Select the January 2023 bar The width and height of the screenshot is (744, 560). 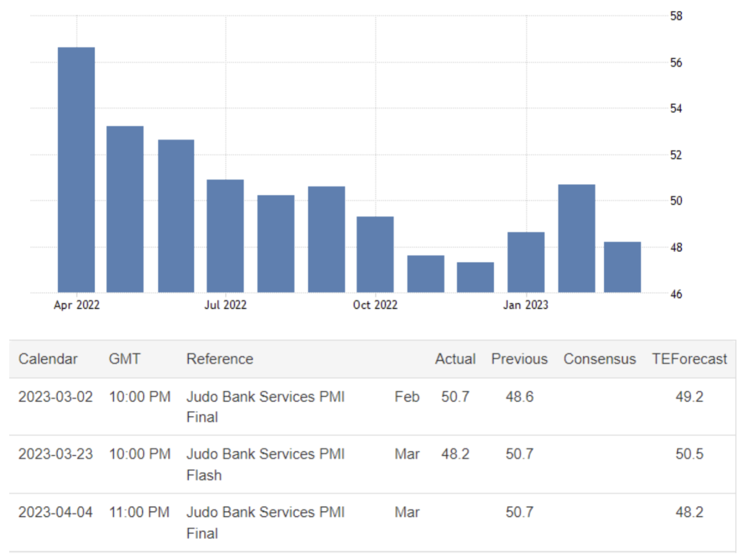[x=526, y=262]
